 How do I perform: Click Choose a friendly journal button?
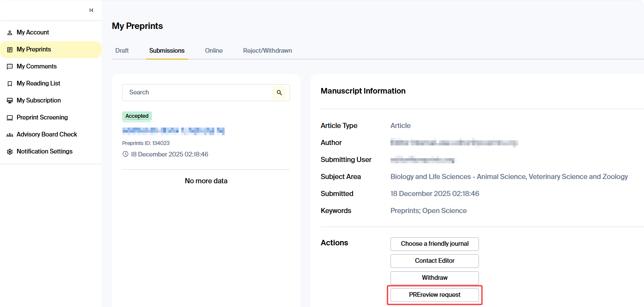[434, 244]
